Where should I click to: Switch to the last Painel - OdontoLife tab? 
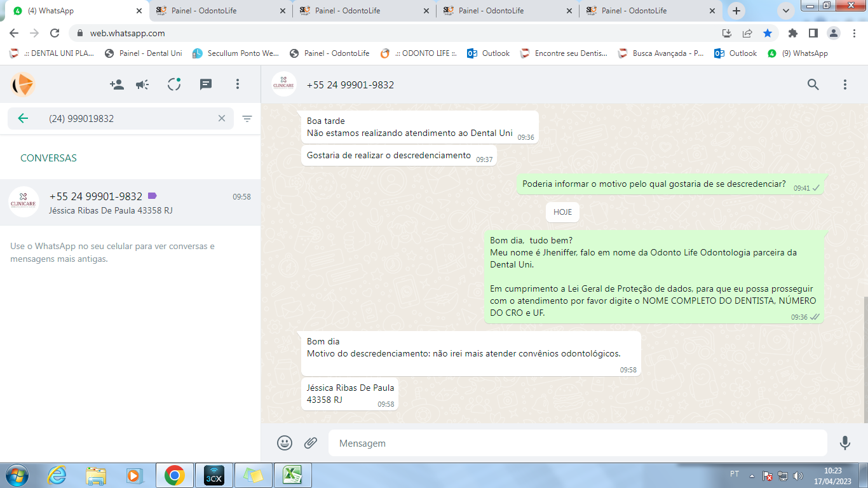tap(651, 11)
